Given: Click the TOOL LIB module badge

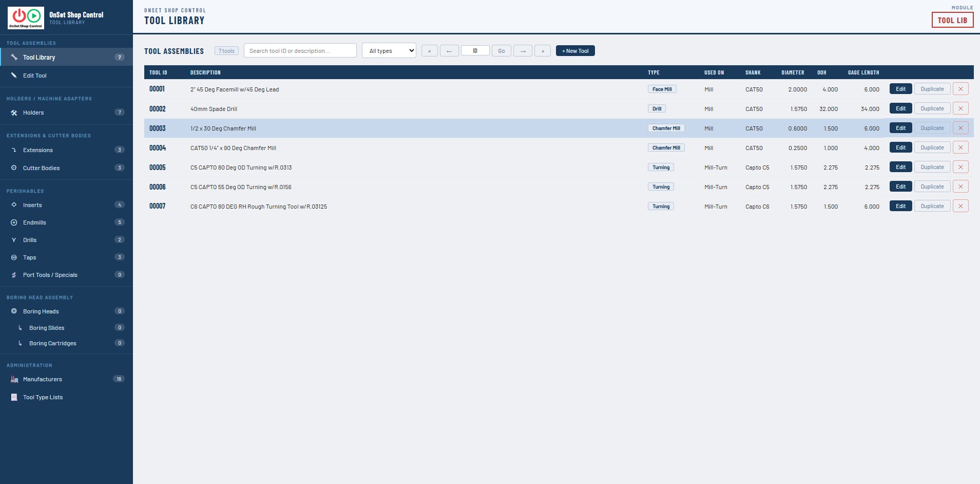Looking at the screenshot, I should (952, 20).
